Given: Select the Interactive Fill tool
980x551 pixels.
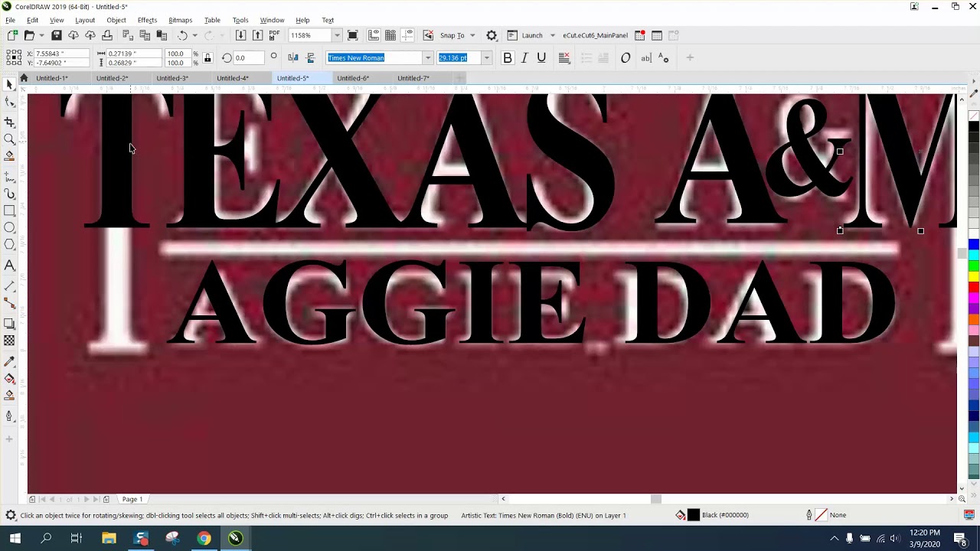Looking at the screenshot, I should [9, 378].
